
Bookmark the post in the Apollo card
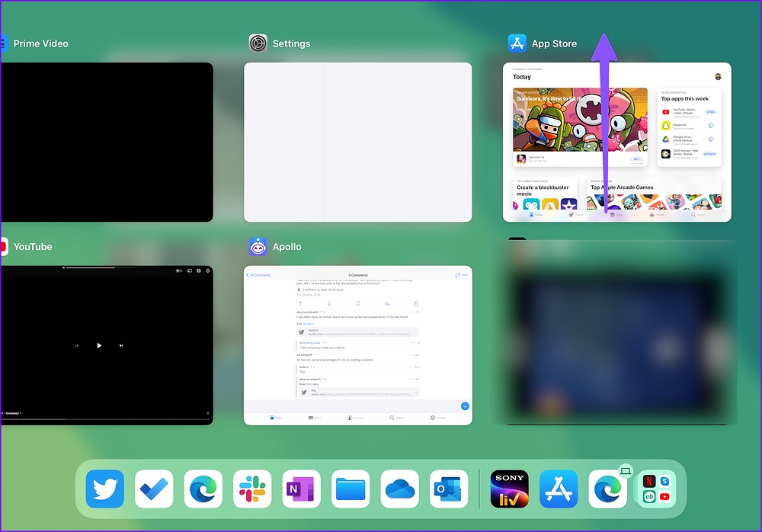click(357, 303)
